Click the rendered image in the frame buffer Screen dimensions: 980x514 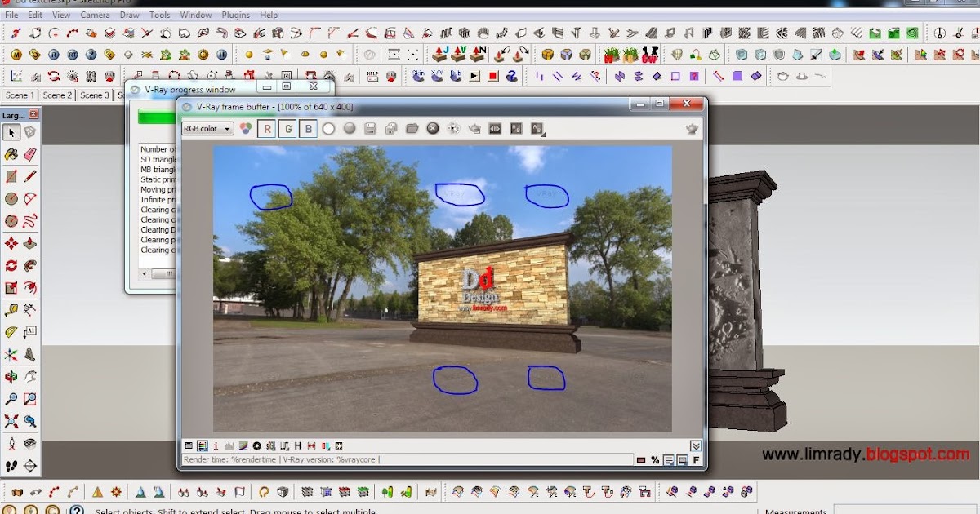(x=442, y=288)
